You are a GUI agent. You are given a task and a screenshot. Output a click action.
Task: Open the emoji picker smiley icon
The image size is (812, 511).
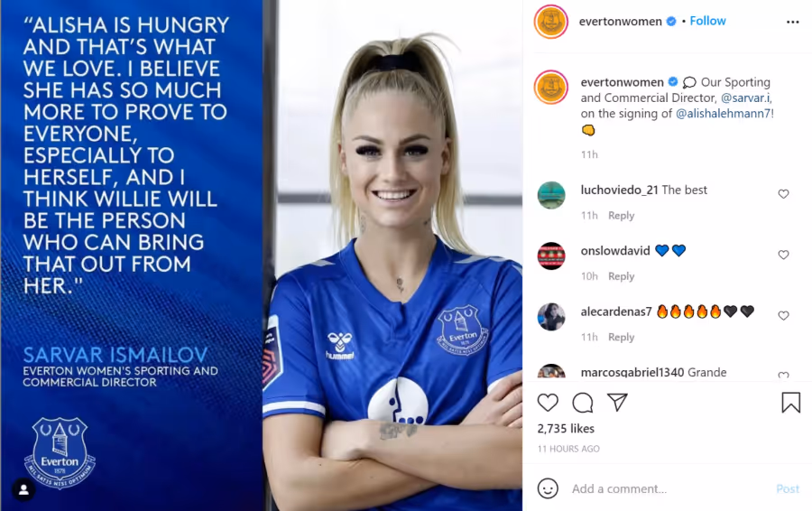click(548, 488)
